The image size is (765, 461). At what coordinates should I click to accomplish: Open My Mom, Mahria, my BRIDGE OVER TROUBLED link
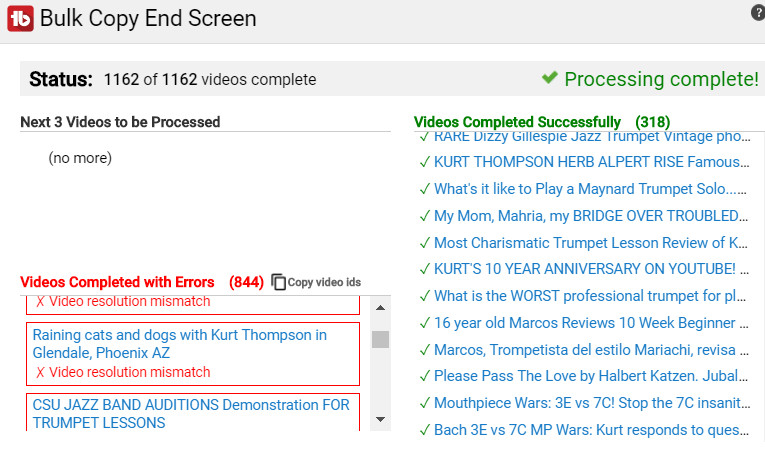pos(591,216)
